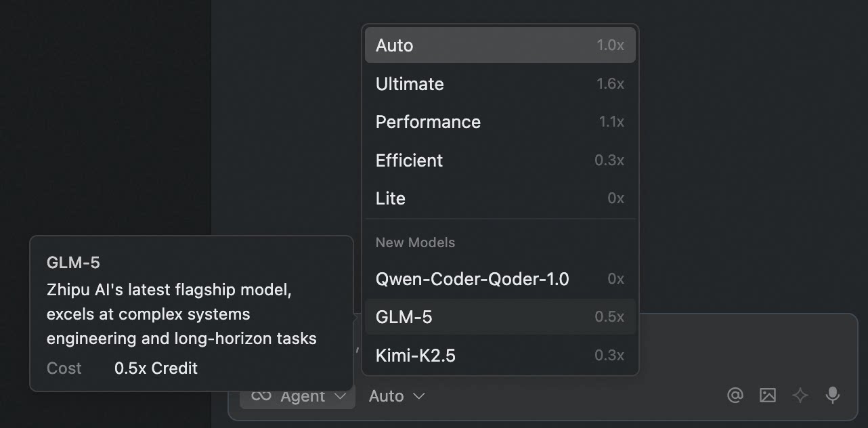Activate the microphone voice input icon
The width and height of the screenshot is (868, 428).
point(833,395)
